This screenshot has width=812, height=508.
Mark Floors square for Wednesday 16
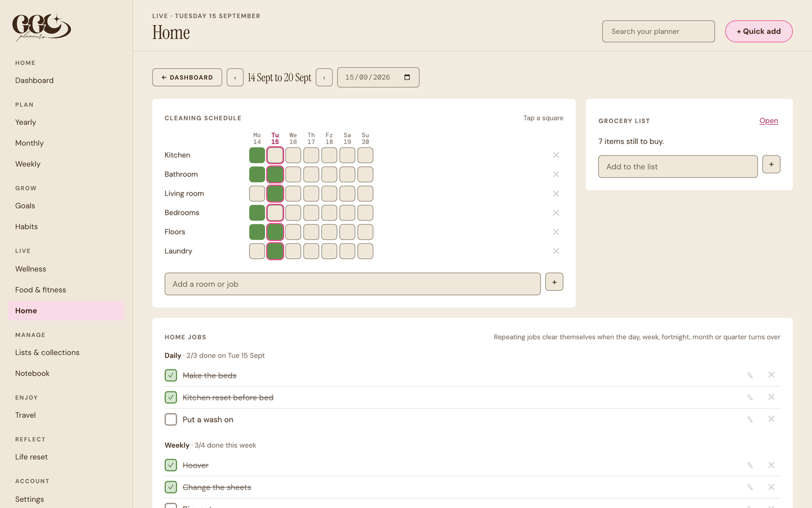tap(293, 232)
